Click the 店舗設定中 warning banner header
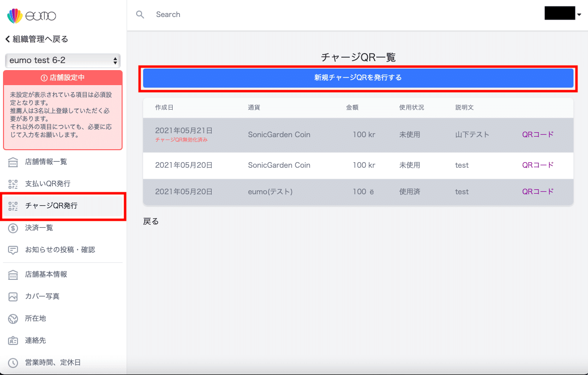This screenshot has height=375, width=588. coord(63,78)
